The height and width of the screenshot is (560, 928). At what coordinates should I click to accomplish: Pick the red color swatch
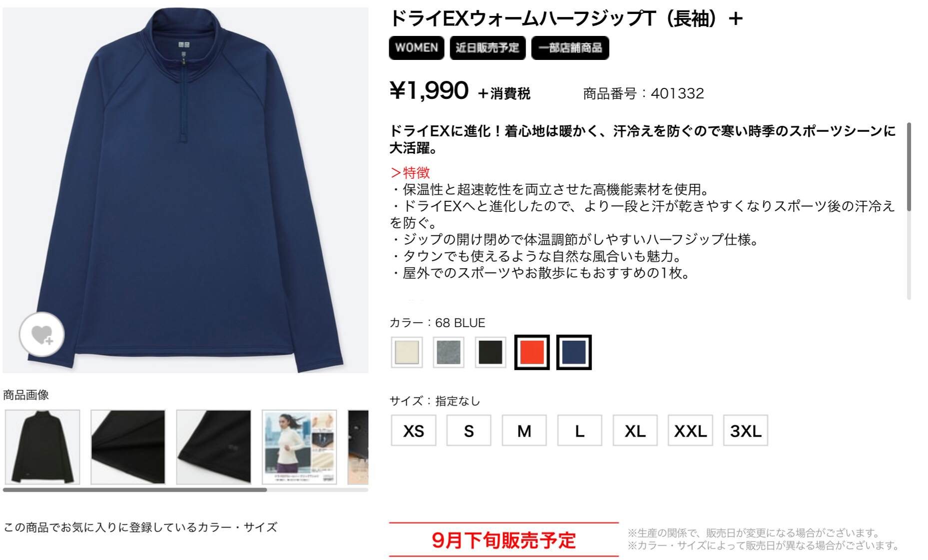pyautogui.click(x=532, y=352)
